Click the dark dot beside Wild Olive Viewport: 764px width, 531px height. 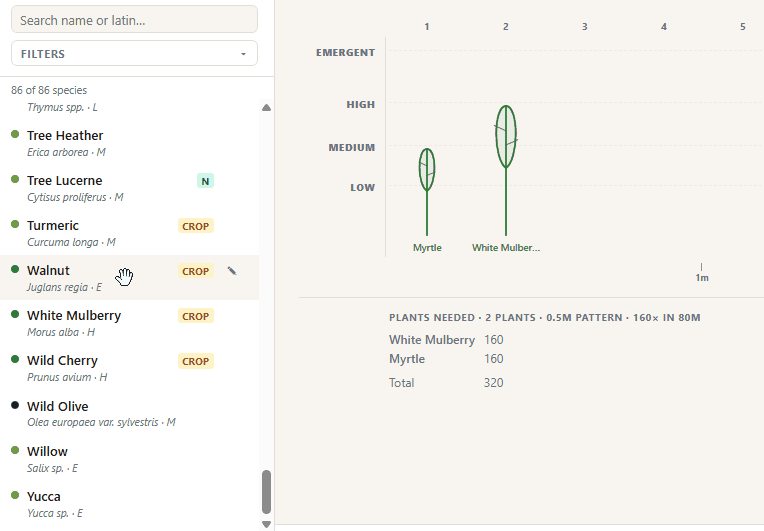pos(15,405)
